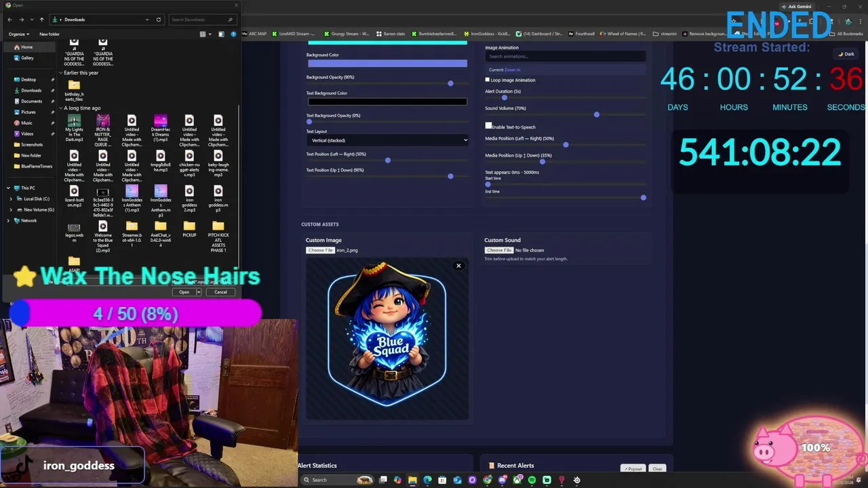Remove the custom image with X
Image resolution: width=868 pixels, height=488 pixels.
tap(458, 266)
